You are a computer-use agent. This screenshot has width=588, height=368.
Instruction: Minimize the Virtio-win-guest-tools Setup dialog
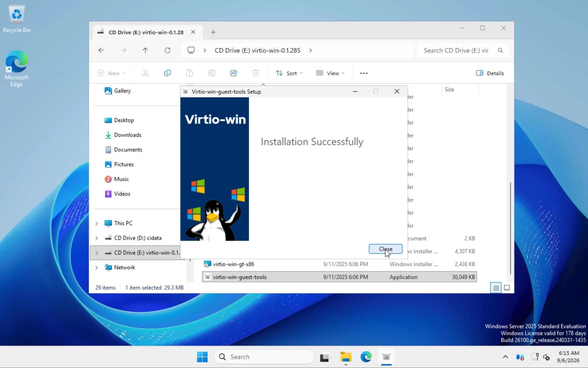[355, 91]
